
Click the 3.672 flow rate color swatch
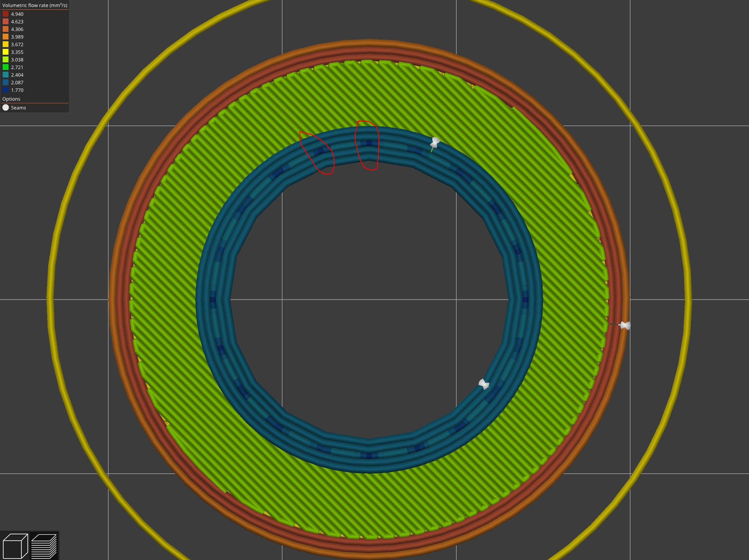pos(6,44)
